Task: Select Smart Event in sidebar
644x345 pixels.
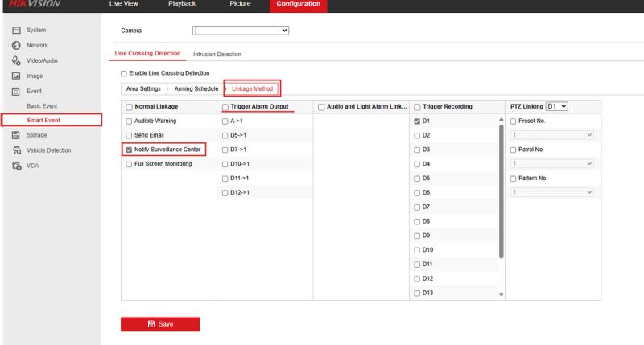Action: [x=43, y=120]
